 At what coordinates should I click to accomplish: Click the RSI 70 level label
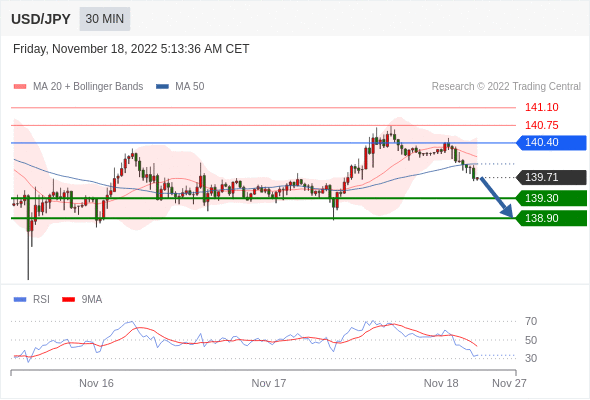click(531, 321)
